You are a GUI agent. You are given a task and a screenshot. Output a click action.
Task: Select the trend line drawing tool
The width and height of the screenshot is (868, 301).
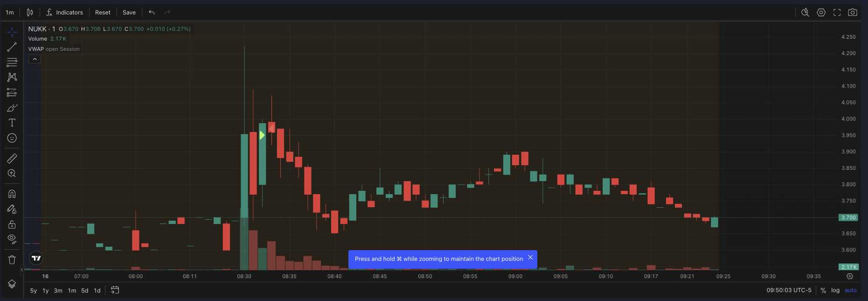tap(12, 47)
